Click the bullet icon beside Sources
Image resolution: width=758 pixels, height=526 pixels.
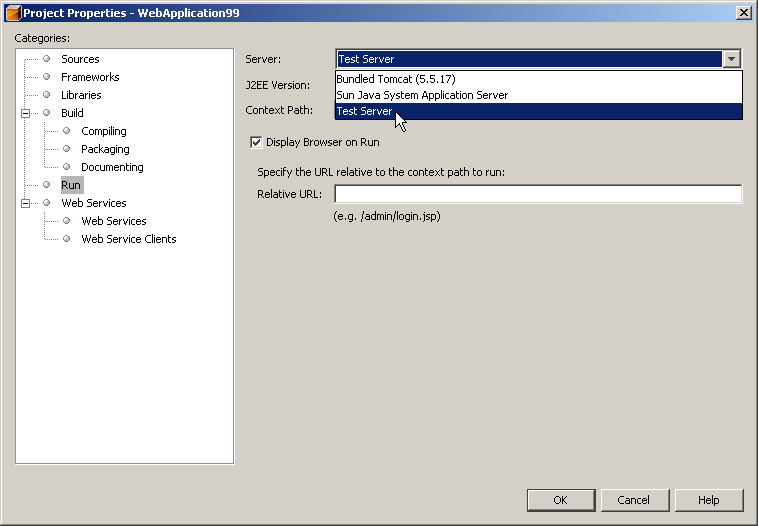pos(46,59)
